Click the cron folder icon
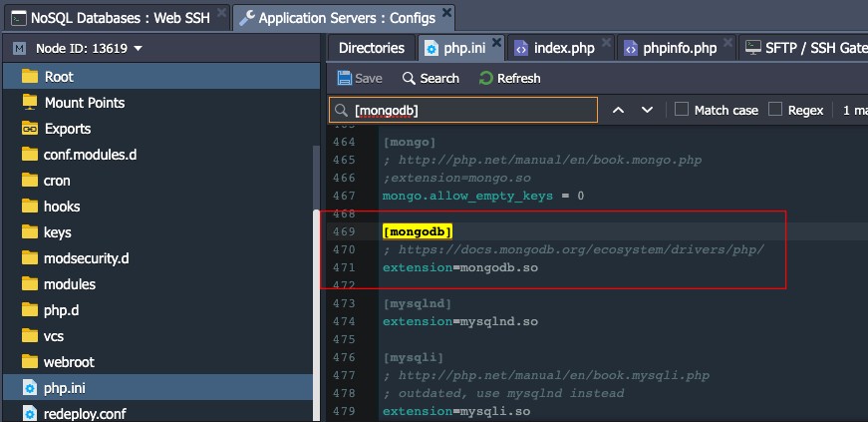Image resolution: width=868 pixels, height=422 pixels. [x=30, y=181]
